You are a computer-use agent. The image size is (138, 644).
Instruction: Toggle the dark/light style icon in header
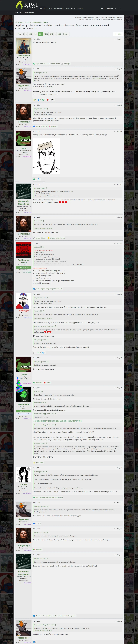[115, 8]
